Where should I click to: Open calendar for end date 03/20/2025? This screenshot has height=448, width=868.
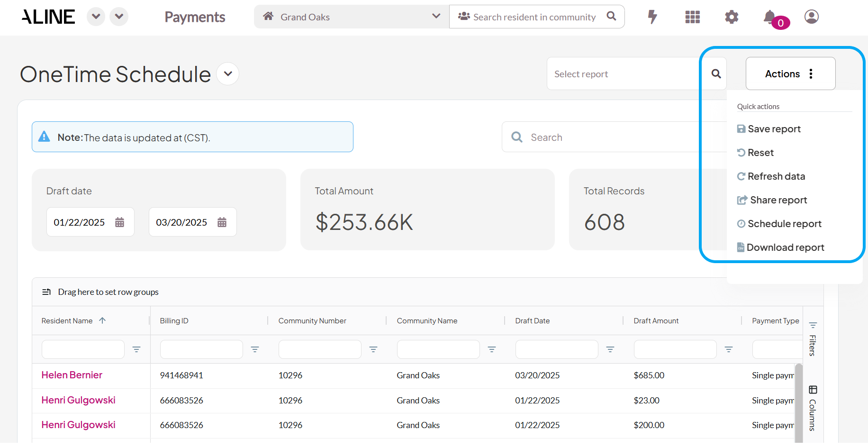coord(222,222)
